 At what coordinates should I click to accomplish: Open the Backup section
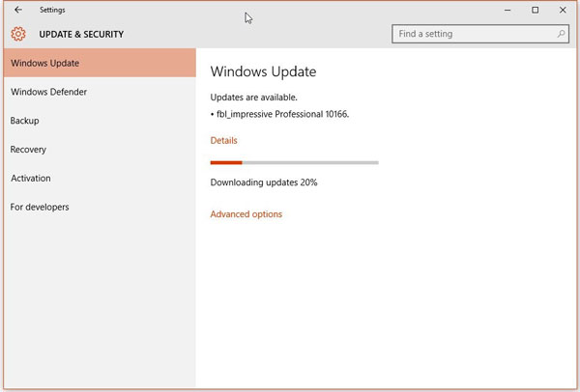[100, 121]
